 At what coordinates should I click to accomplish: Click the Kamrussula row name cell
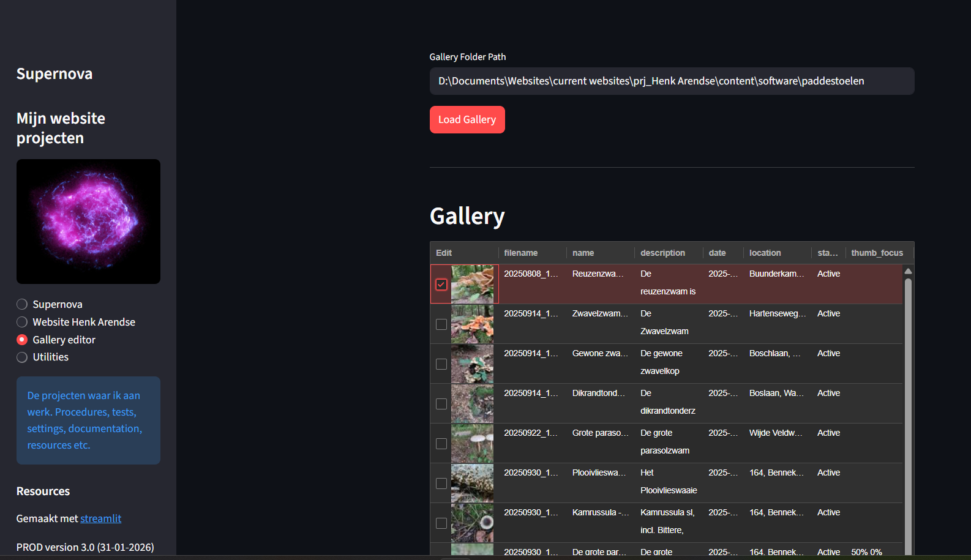[599, 513]
